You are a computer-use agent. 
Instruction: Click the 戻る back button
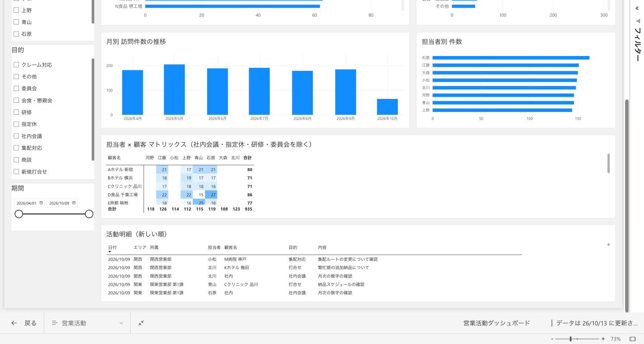pyautogui.click(x=24, y=323)
